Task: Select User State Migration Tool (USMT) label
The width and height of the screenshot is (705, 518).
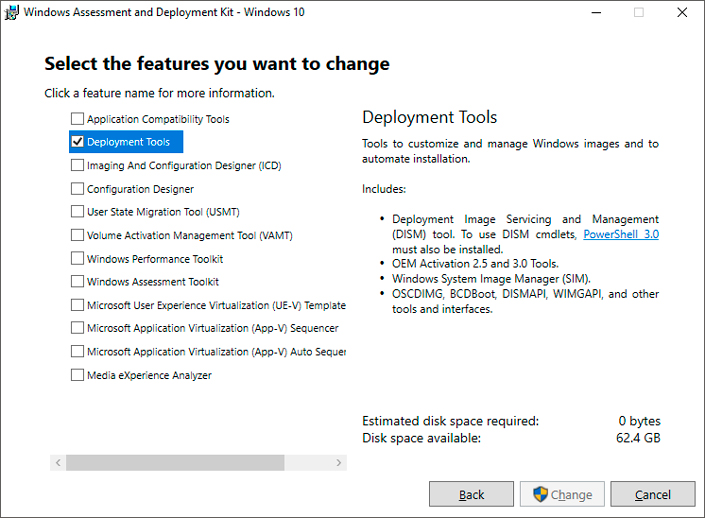Action: 163,212
